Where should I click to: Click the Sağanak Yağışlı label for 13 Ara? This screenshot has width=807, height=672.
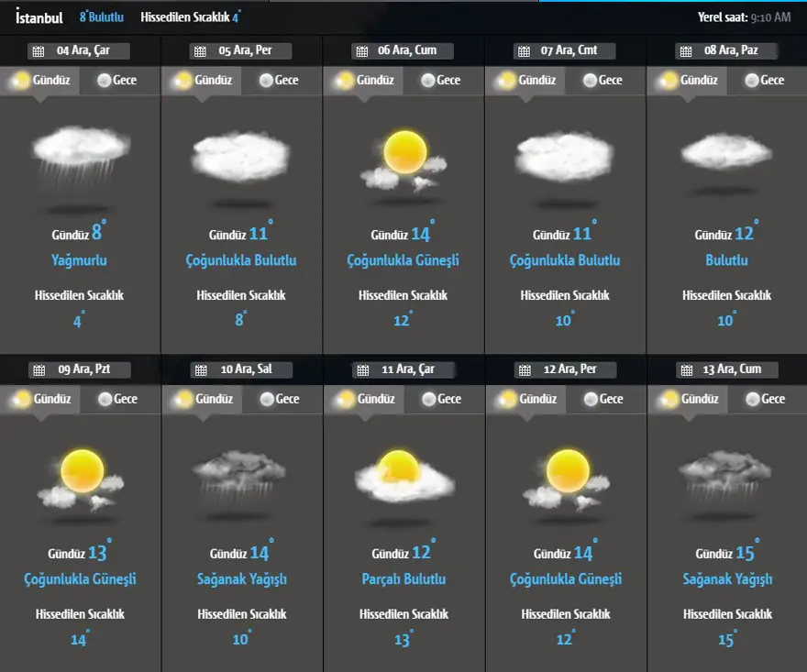tap(727, 579)
